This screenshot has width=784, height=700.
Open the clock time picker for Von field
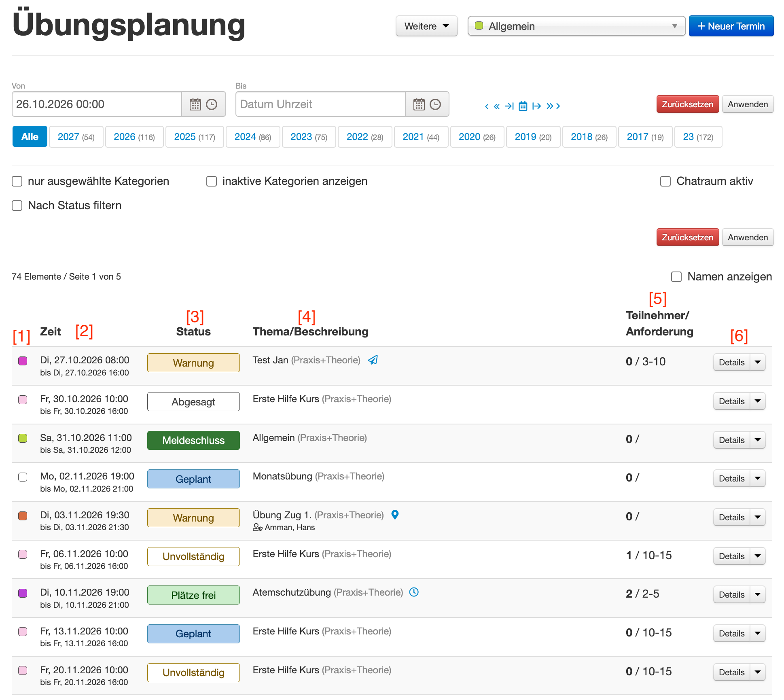click(212, 104)
